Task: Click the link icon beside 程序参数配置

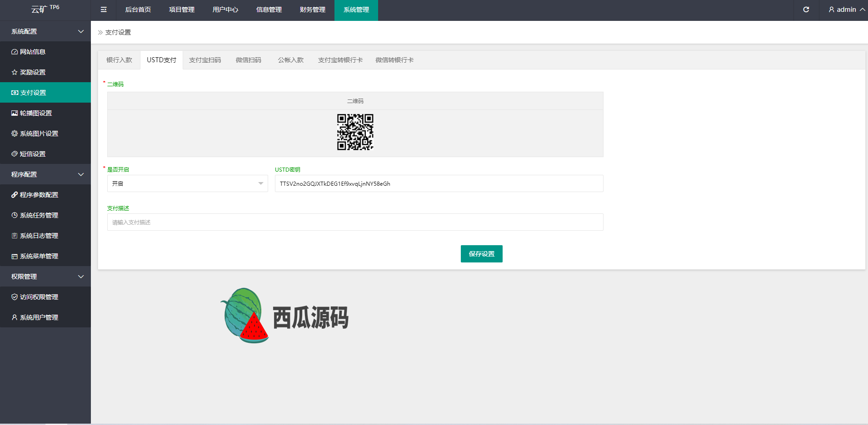Action: [x=15, y=195]
